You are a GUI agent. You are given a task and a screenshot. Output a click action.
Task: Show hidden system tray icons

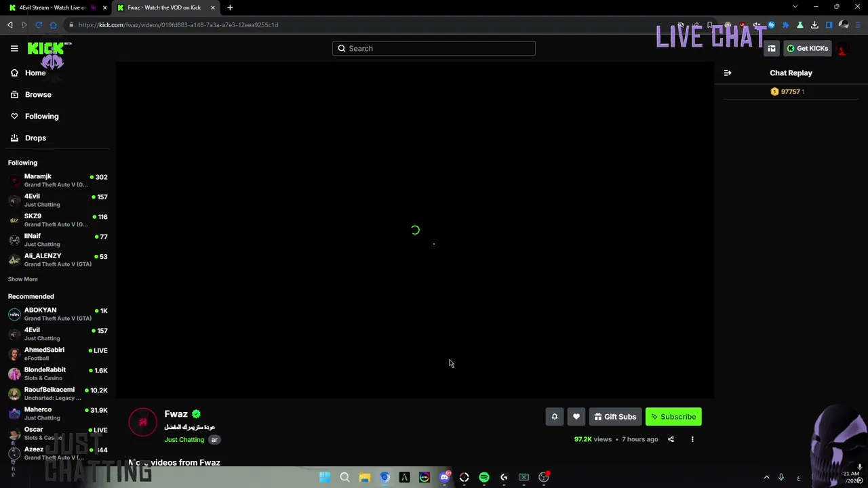coord(766,478)
